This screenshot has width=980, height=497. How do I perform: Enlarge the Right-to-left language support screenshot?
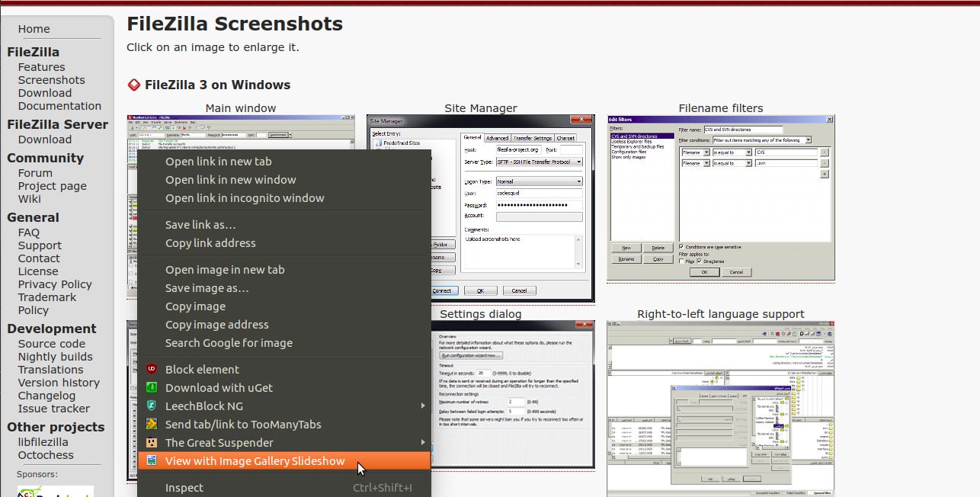721,409
